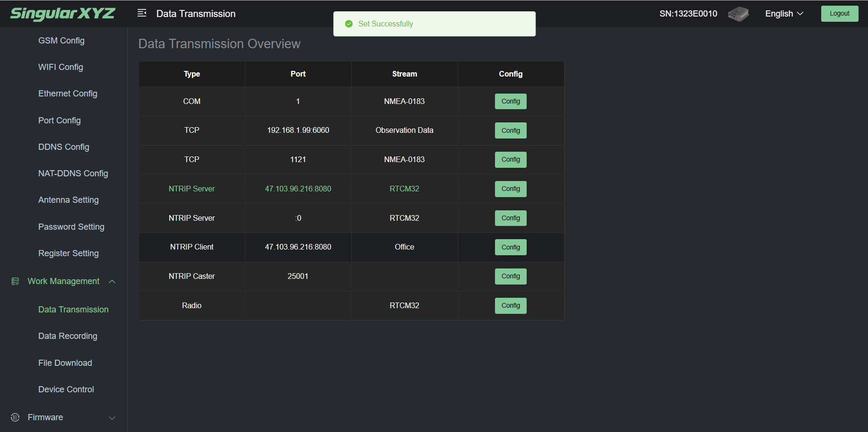Collapse the Work Management section chevron
Screen dimensions: 868x432
pos(112,282)
